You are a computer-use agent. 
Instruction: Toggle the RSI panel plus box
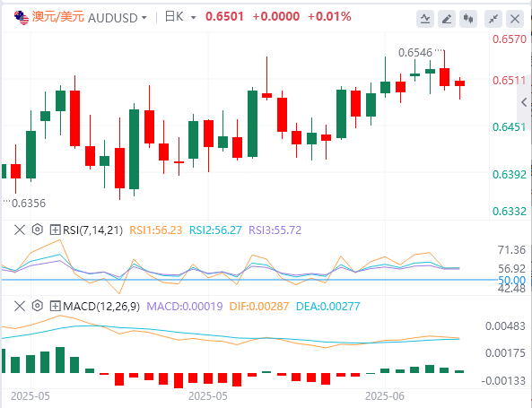[55, 230]
